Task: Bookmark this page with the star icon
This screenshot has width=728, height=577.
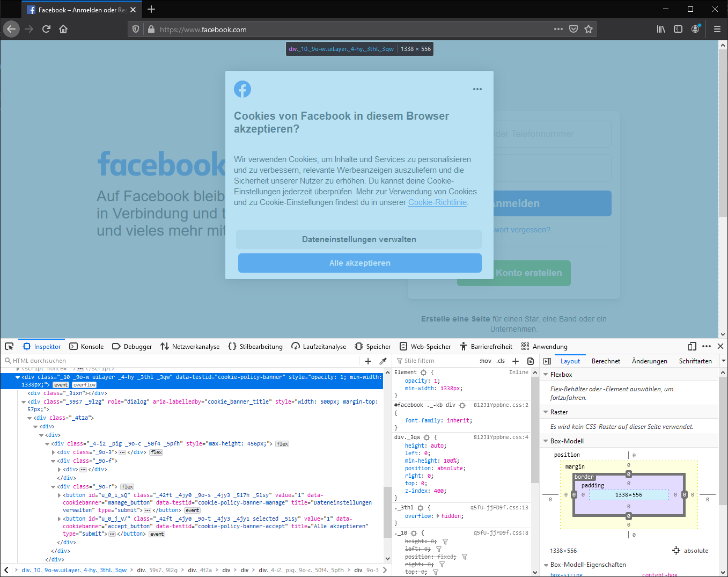Action: coord(589,29)
